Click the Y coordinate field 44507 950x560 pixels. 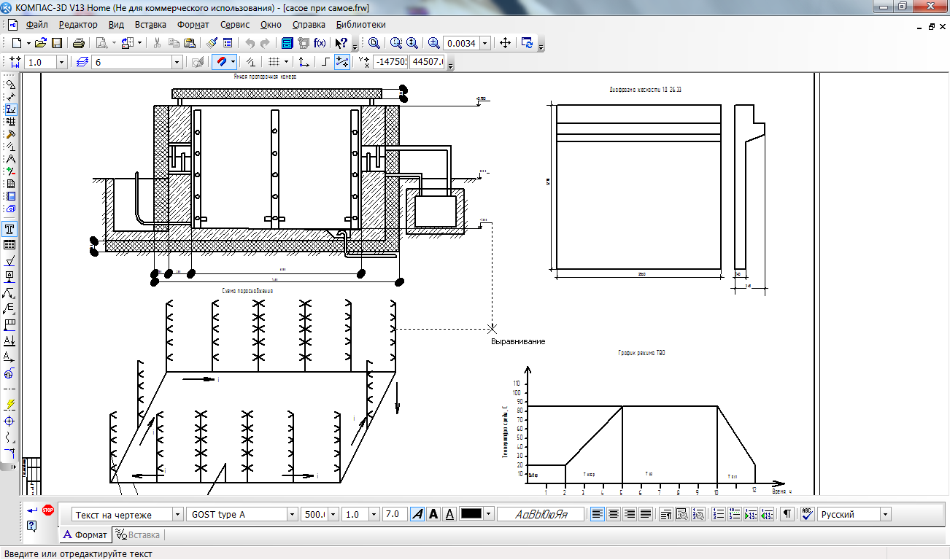coord(428,63)
